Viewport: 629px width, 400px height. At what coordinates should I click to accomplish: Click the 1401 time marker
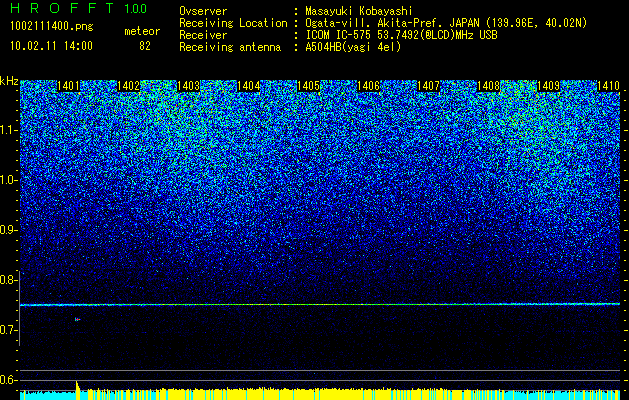click(68, 86)
